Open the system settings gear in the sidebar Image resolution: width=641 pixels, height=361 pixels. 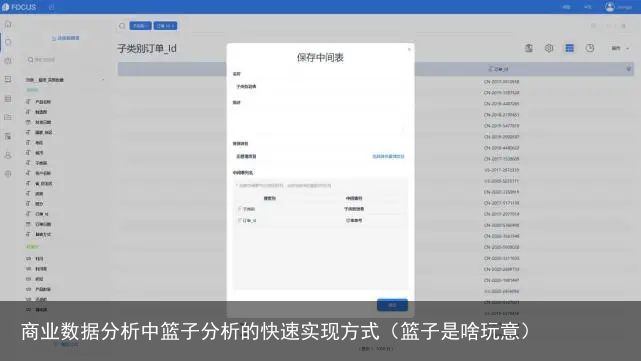(8, 174)
